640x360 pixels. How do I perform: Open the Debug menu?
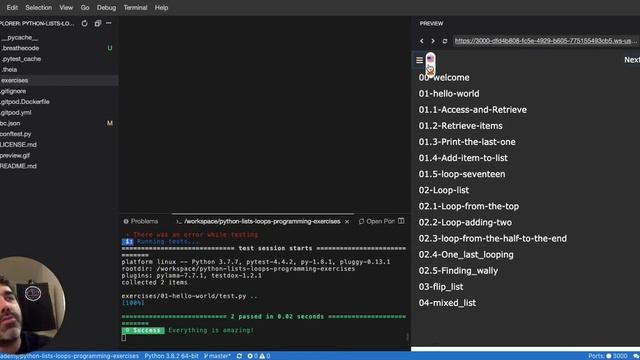tap(106, 7)
